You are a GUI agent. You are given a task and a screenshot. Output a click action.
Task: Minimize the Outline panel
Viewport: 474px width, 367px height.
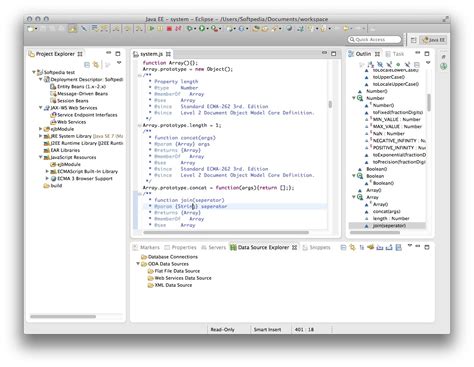point(418,53)
